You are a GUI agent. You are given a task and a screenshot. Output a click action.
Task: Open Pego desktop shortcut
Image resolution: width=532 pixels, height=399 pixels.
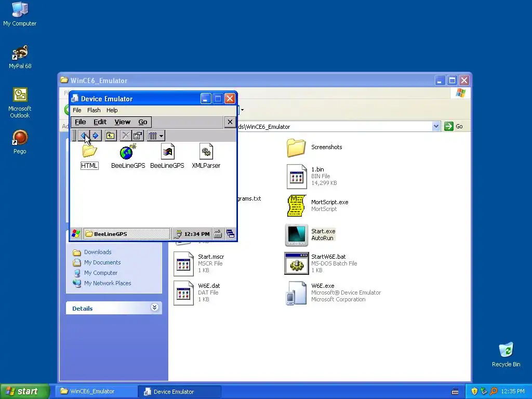(20, 142)
